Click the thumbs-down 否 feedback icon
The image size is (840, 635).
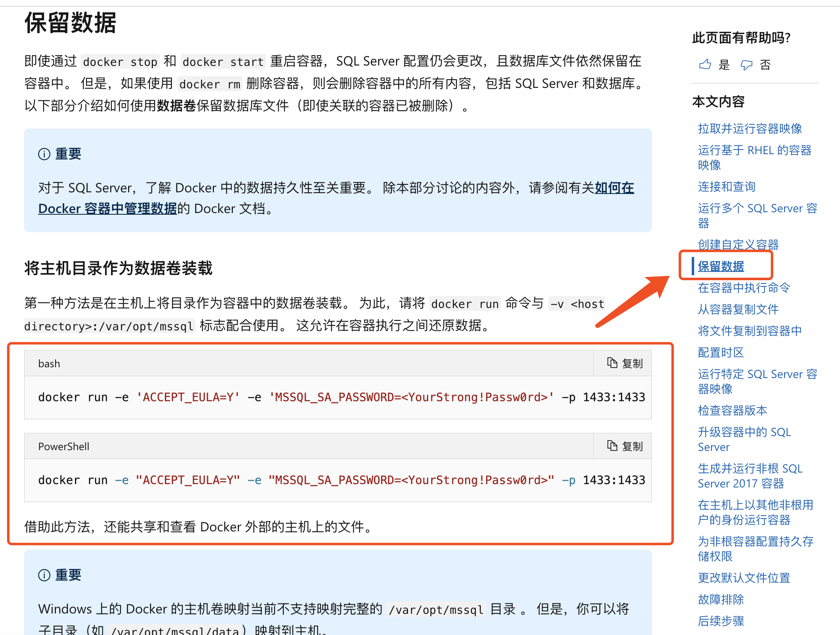(x=746, y=65)
